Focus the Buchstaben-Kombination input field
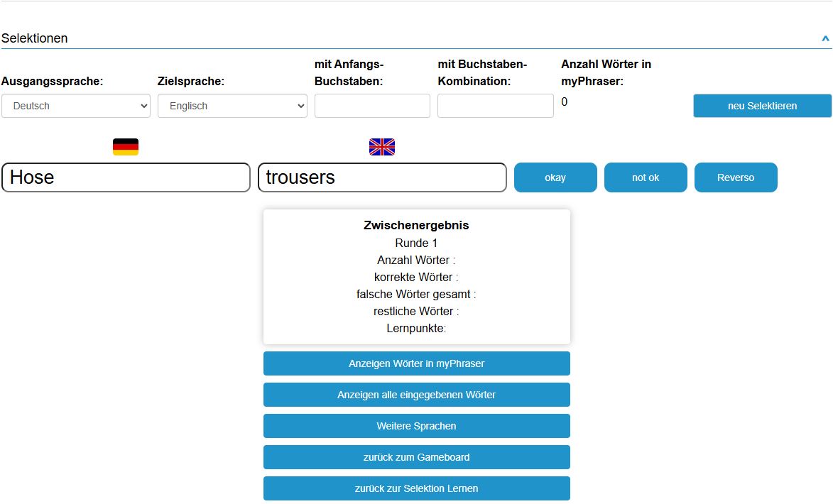 [x=495, y=106]
